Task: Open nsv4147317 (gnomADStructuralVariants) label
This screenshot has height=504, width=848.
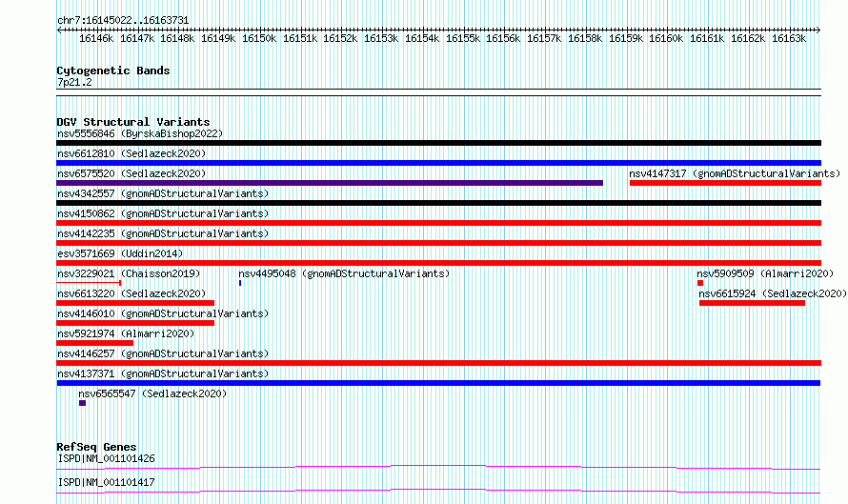Action: click(735, 173)
